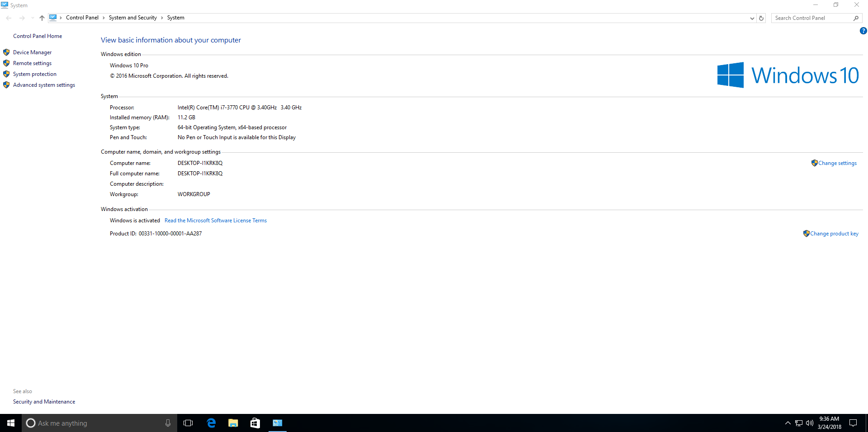Click the up one level arrow
This screenshot has height=432, width=868.
click(x=42, y=18)
